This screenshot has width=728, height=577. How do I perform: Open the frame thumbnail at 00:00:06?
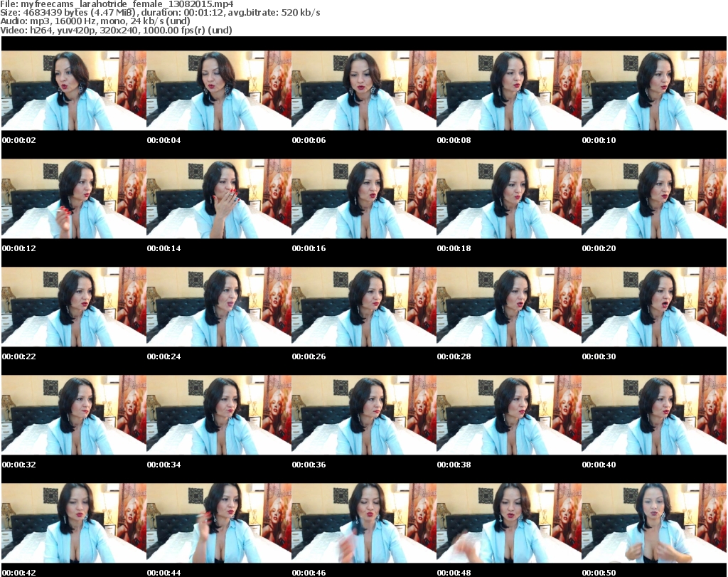pyautogui.click(x=363, y=90)
